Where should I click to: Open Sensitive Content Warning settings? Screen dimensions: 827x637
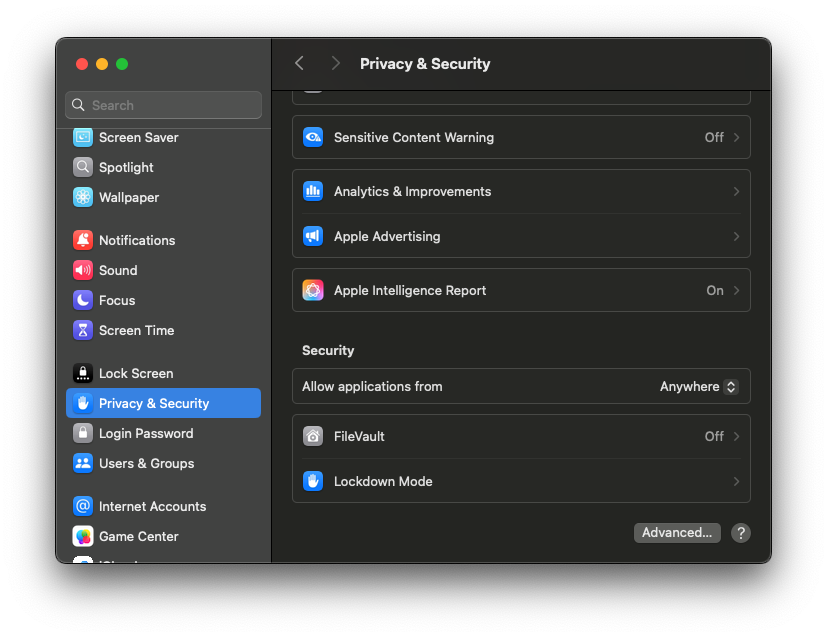521,138
